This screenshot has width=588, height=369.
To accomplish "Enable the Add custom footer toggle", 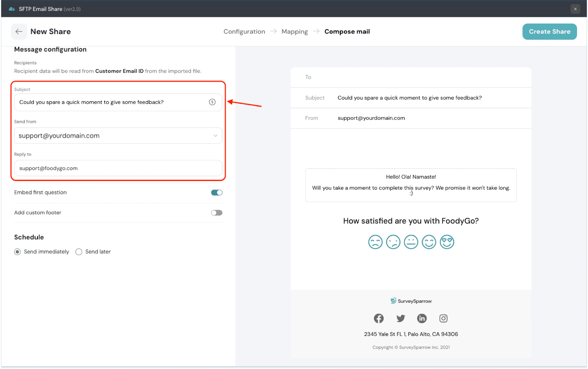I will point(216,213).
